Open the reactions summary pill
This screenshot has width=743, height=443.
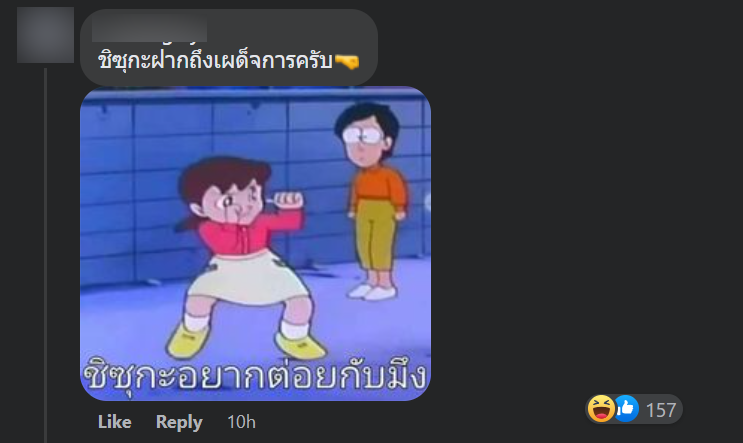[634, 409]
